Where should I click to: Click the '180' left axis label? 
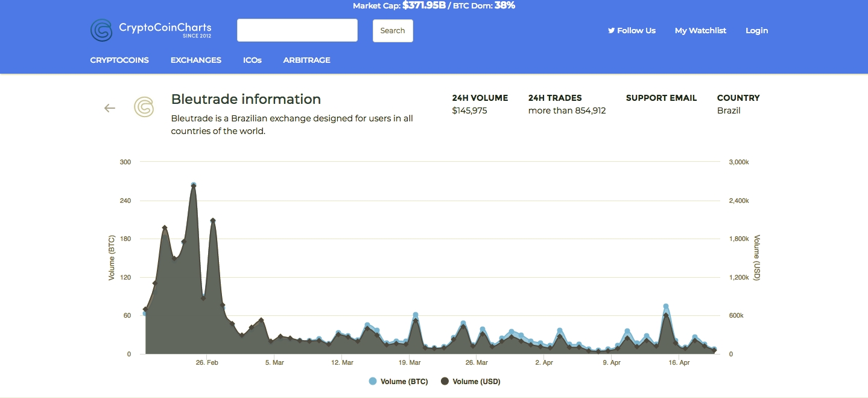(x=125, y=239)
